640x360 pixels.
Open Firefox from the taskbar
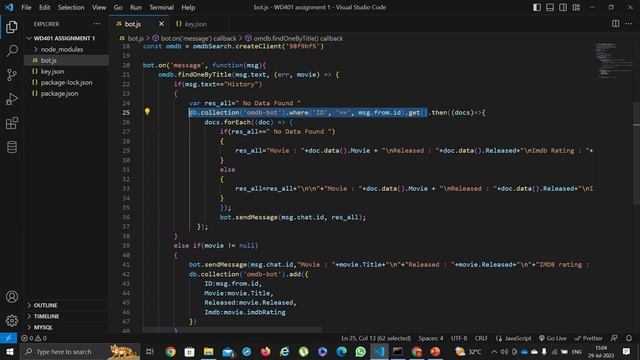(x=266, y=351)
